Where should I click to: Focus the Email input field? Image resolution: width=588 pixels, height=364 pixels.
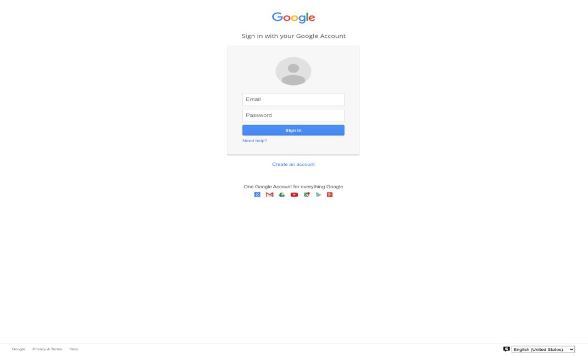coord(293,99)
